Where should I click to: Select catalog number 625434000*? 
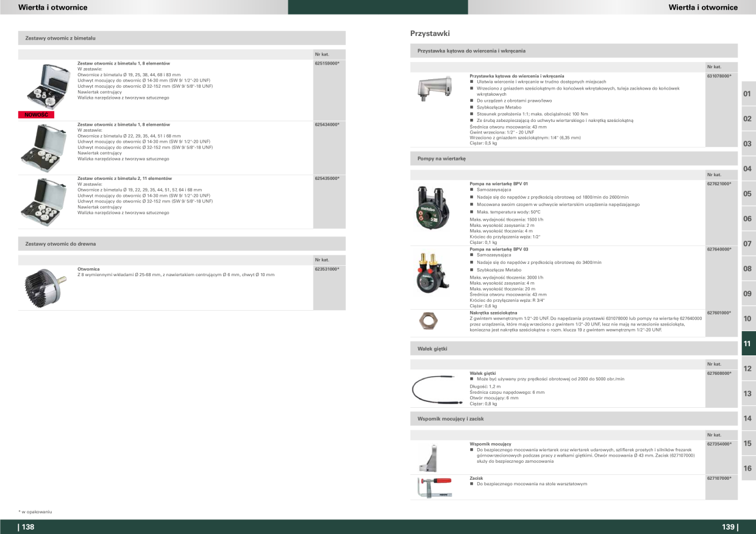[x=327, y=124]
